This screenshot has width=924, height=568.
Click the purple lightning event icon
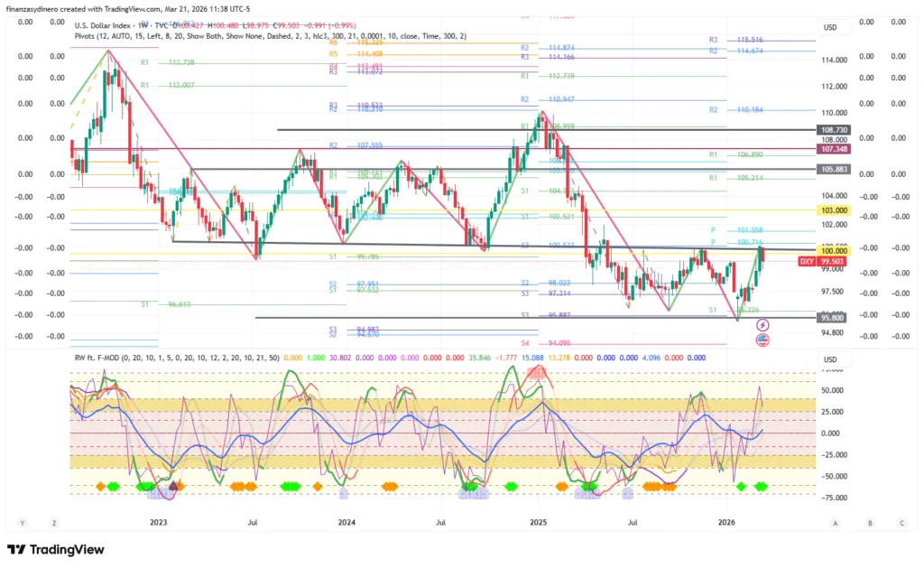coord(762,324)
